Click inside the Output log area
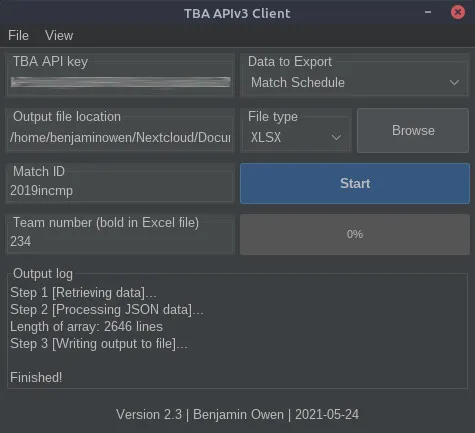 pos(237,334)
